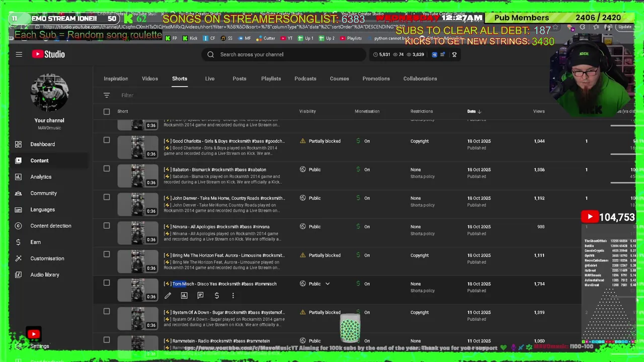
Task: Open the hamburger navigation menu
Action: point(19,54)
